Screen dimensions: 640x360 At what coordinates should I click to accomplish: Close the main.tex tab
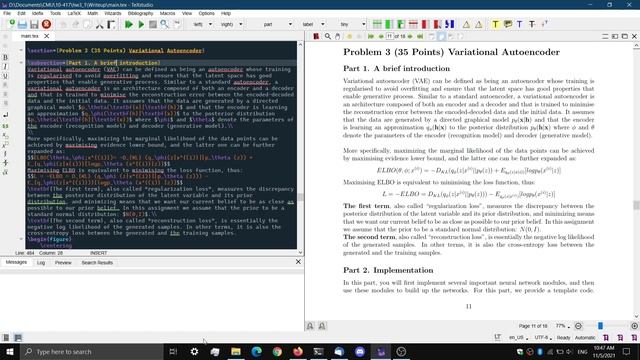click(47, 36)
